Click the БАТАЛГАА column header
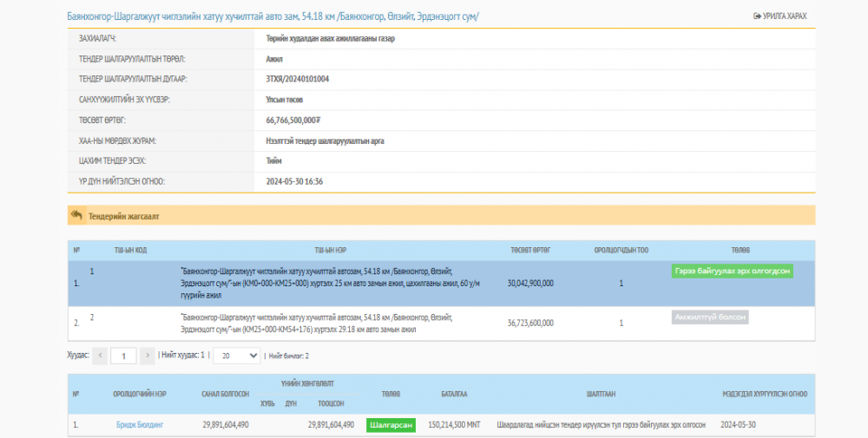This screenshot has height=438, width=868. coord(454,393)
